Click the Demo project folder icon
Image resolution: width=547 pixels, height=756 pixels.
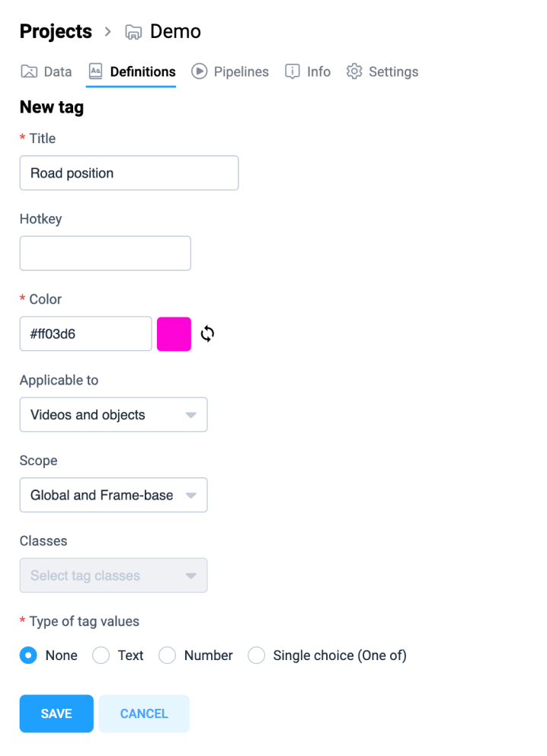133,32
